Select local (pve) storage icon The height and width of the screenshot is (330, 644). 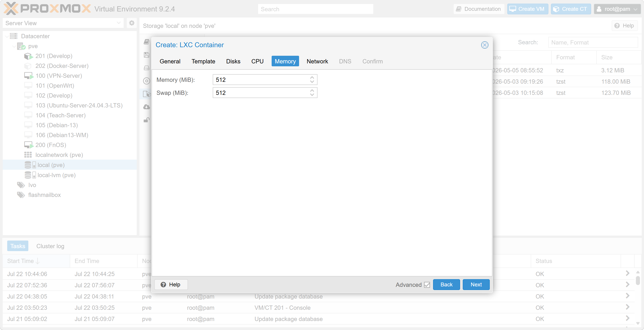[30, 165]
